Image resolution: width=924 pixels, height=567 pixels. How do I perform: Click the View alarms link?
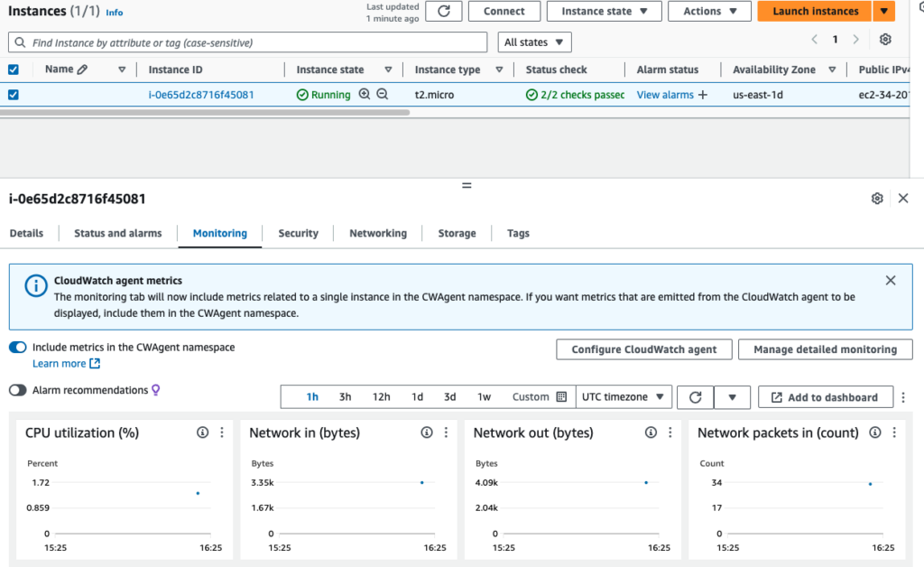coord(665,95)
